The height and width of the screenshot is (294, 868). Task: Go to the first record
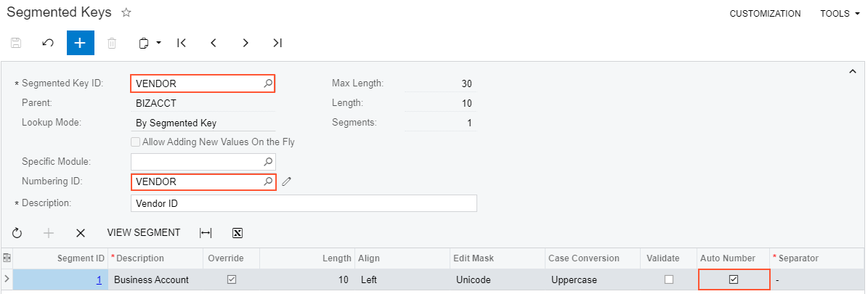pyautogui.click(x=182, y=43)
